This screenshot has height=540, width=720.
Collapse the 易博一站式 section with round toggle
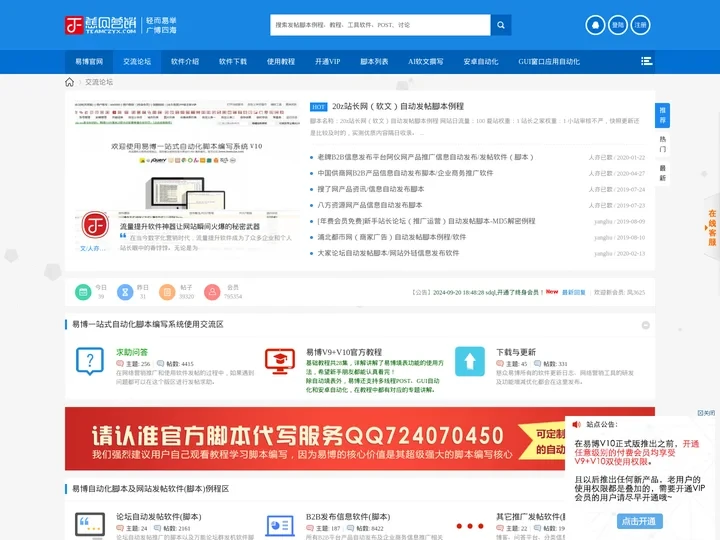point(646,325)
